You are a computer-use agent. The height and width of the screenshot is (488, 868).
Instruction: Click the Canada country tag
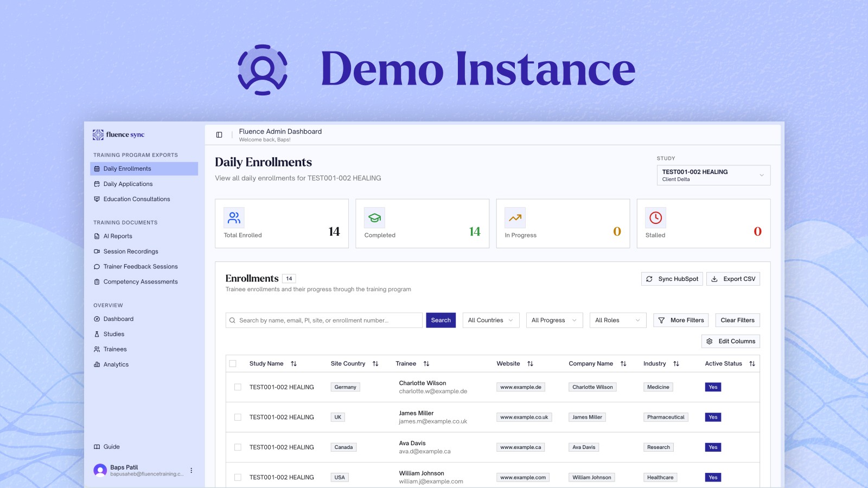click(x=343, y=447)
